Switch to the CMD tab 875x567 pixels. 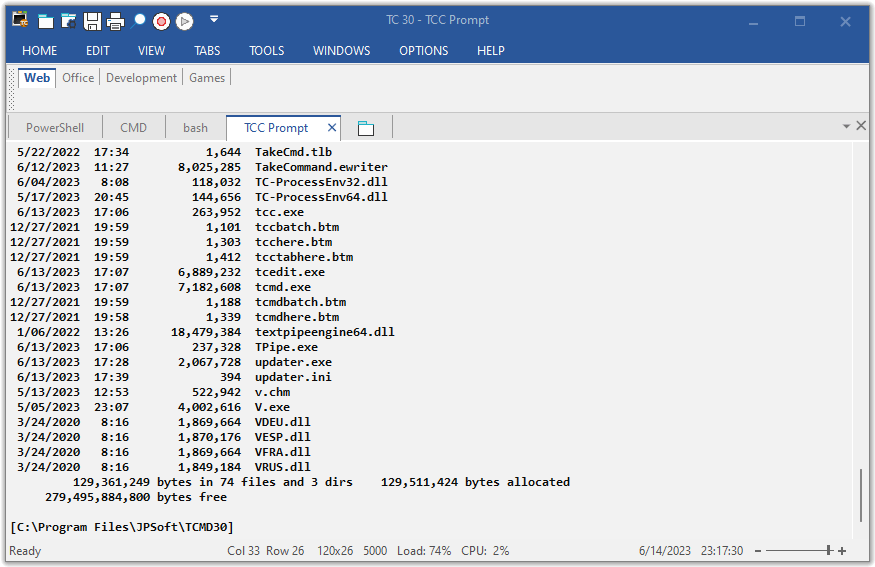point(133,128)
